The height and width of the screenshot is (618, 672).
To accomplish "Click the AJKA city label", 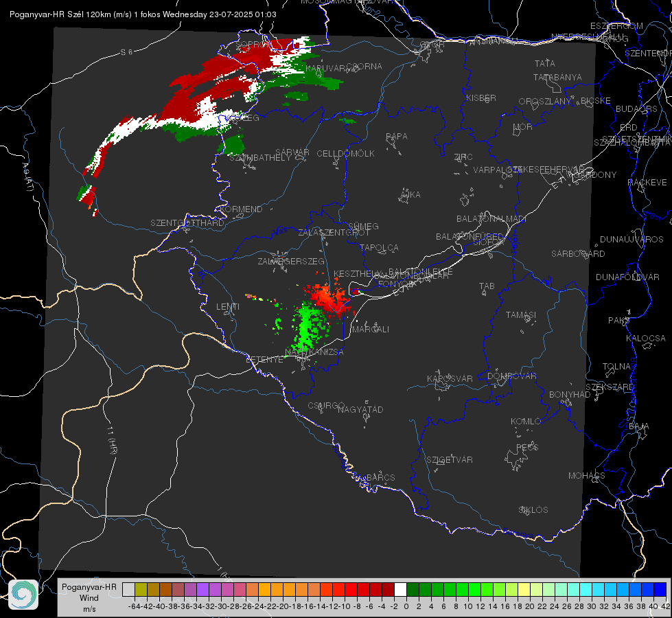I will click(410, 195).
